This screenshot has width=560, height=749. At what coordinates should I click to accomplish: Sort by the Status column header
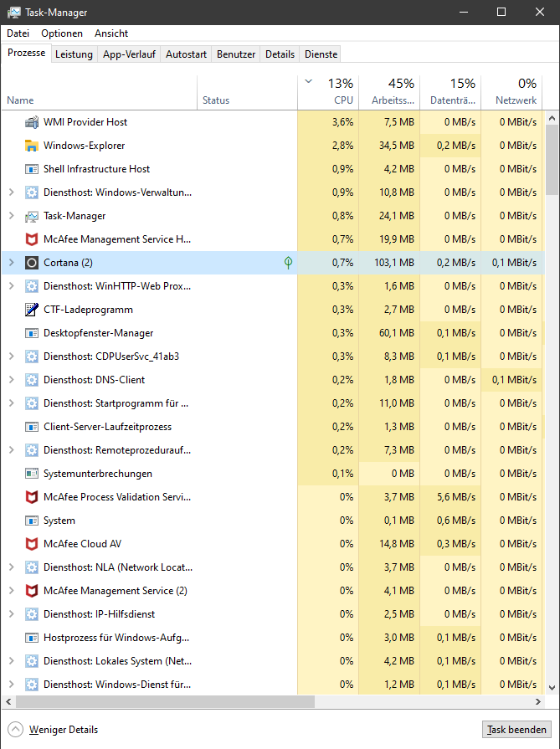(248, 92)
